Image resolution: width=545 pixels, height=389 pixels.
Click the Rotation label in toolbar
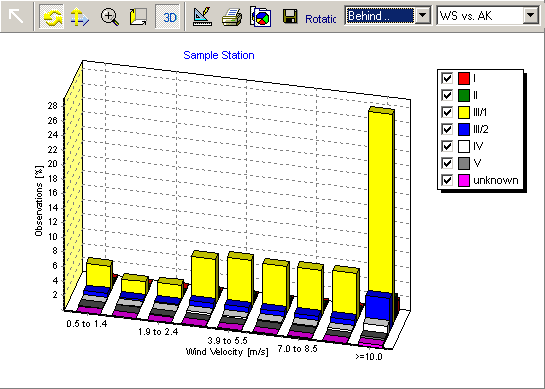click(x=320, y=19)
